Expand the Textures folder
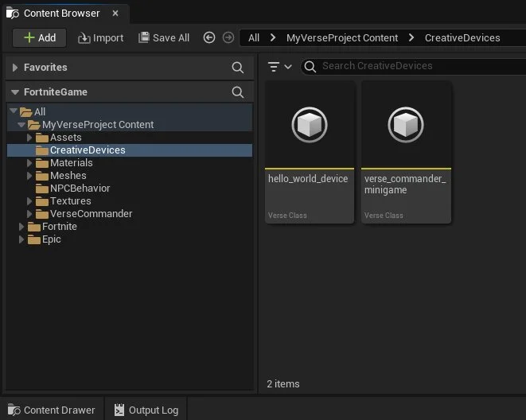This screenshot has height=420, width=526. (x=29, y=201)
